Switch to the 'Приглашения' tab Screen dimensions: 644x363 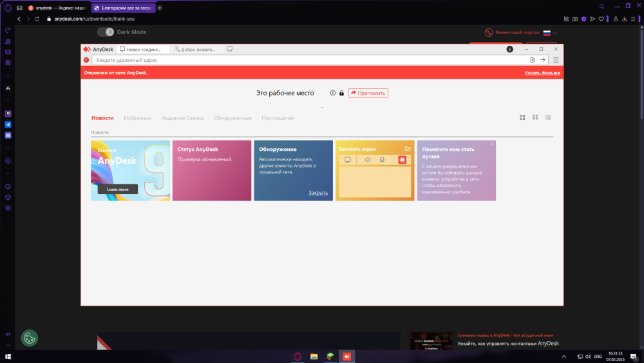tap(278, 118)
